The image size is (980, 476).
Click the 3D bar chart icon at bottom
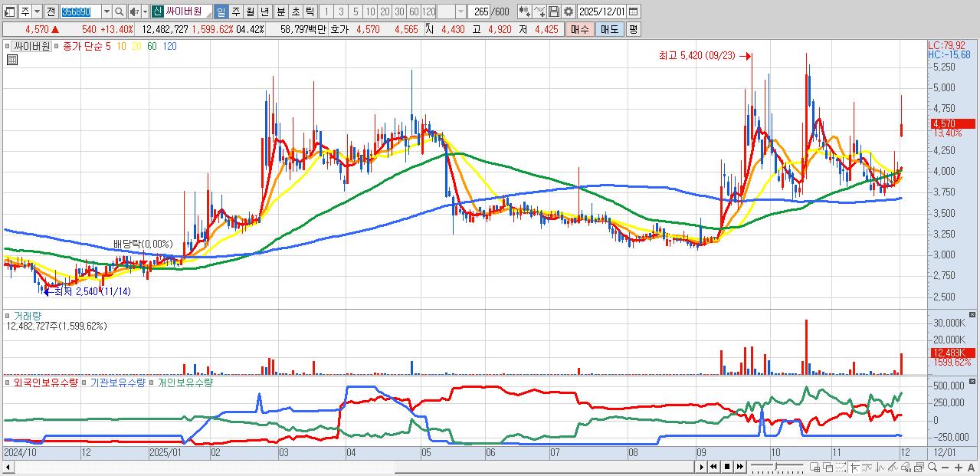906,468
